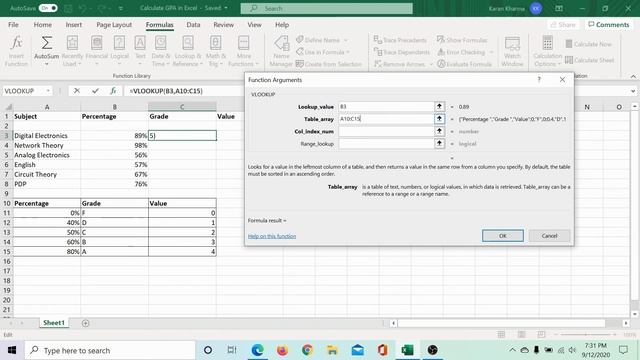640x360 pixels.
Task: Collapse the ribbon with chevron
Action: tap(633, 76)
